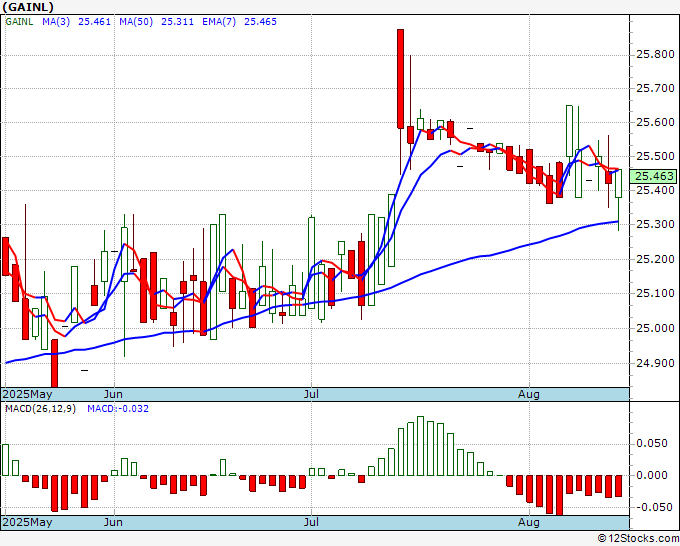Click the 25.700 price axis label

[x=655, y=88]
